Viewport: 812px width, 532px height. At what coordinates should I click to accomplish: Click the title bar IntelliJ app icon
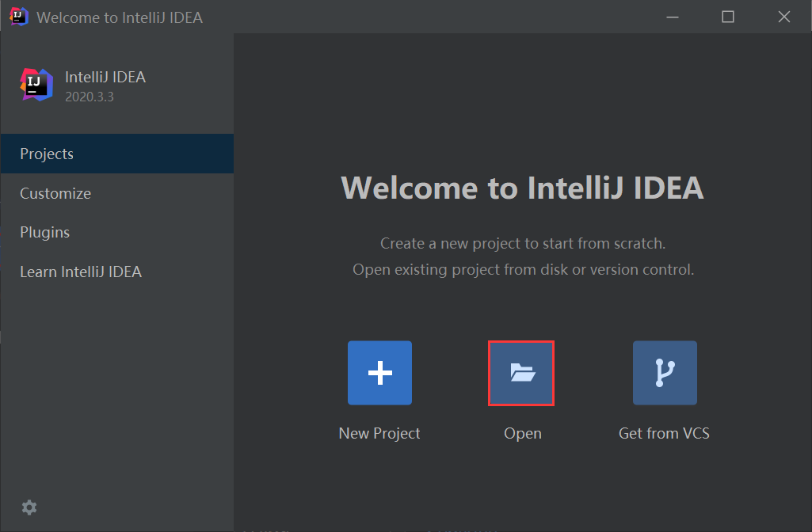click(19, 17)
